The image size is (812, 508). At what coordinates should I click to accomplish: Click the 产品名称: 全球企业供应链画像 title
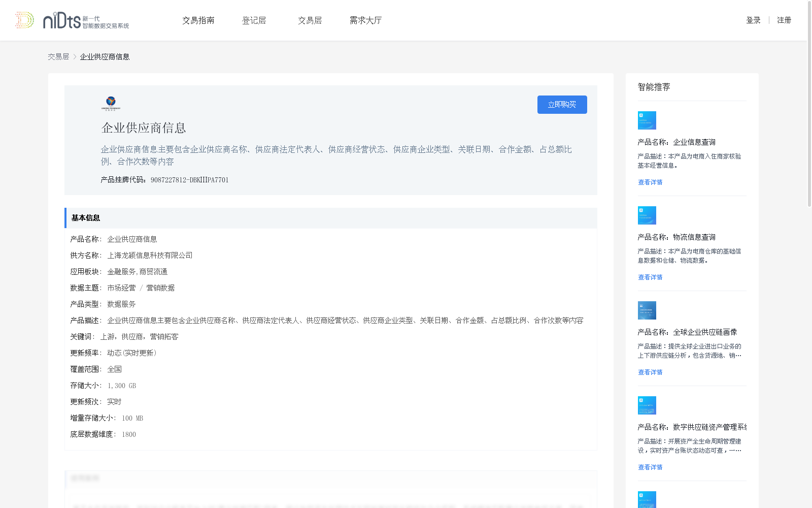tap(687, 332)
